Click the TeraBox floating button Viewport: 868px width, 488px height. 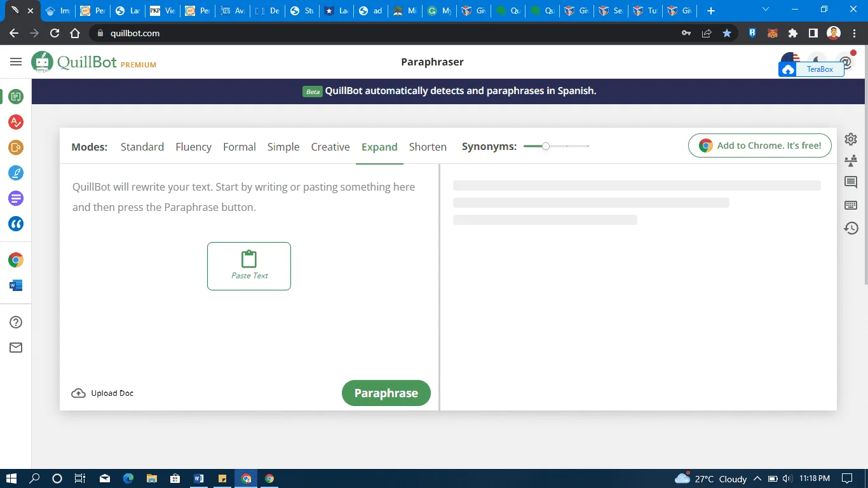click(811, 69)
